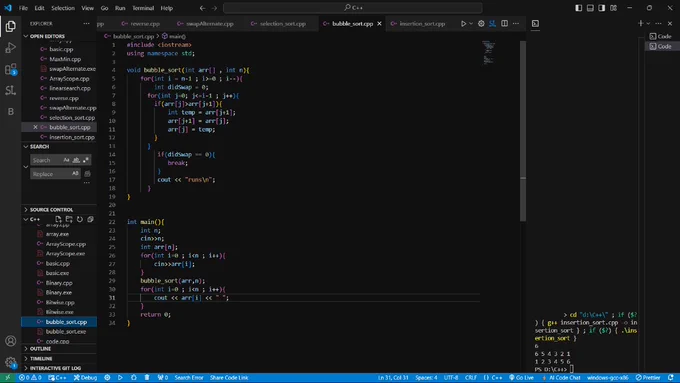Run the code with the play button

click(463, 23)
